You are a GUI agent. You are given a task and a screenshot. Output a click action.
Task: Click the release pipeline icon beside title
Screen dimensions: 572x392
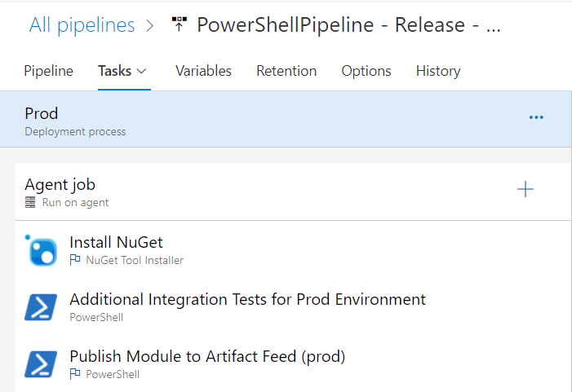point(180,24)
